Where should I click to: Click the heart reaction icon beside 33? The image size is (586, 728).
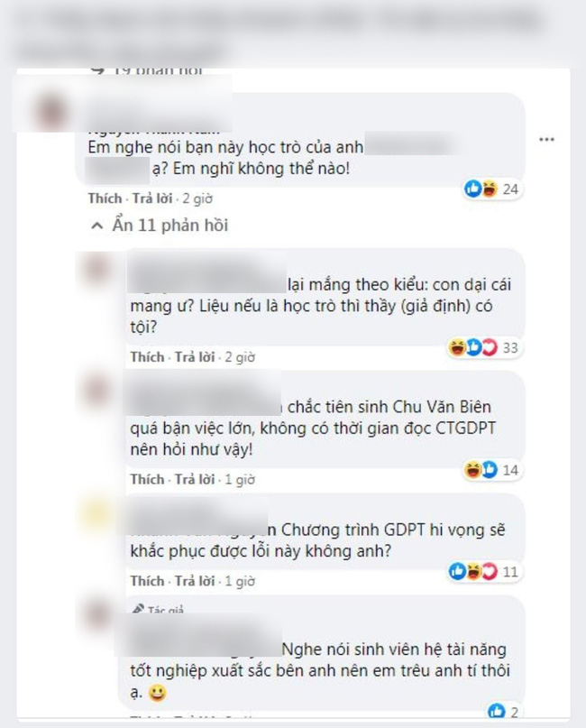tap(490, 347)
